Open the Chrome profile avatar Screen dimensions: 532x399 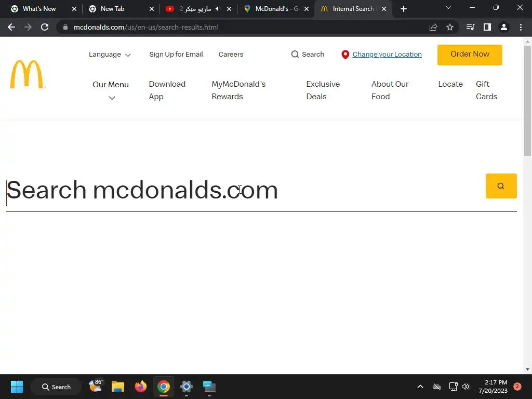tap(504, 27)
